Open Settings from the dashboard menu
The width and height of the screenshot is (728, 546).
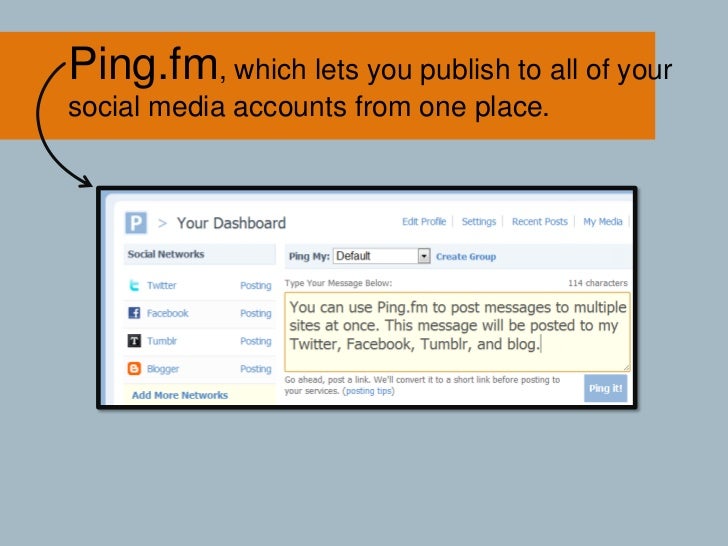[479, 222]
